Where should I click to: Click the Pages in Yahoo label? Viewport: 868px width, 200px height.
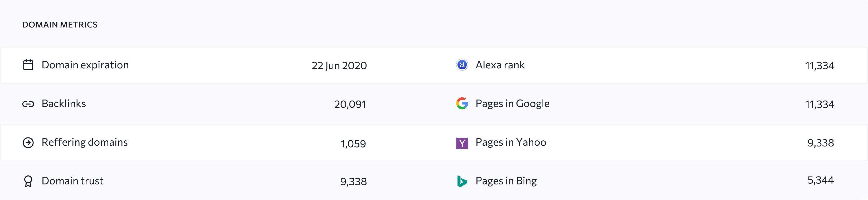pos(511,142)
